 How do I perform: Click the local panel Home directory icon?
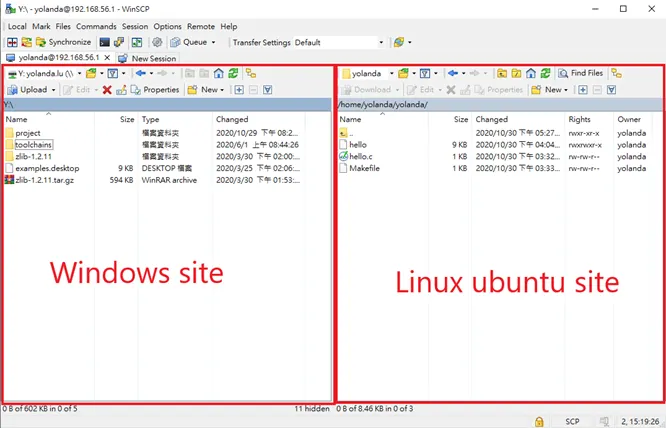(x=219, y=73)
